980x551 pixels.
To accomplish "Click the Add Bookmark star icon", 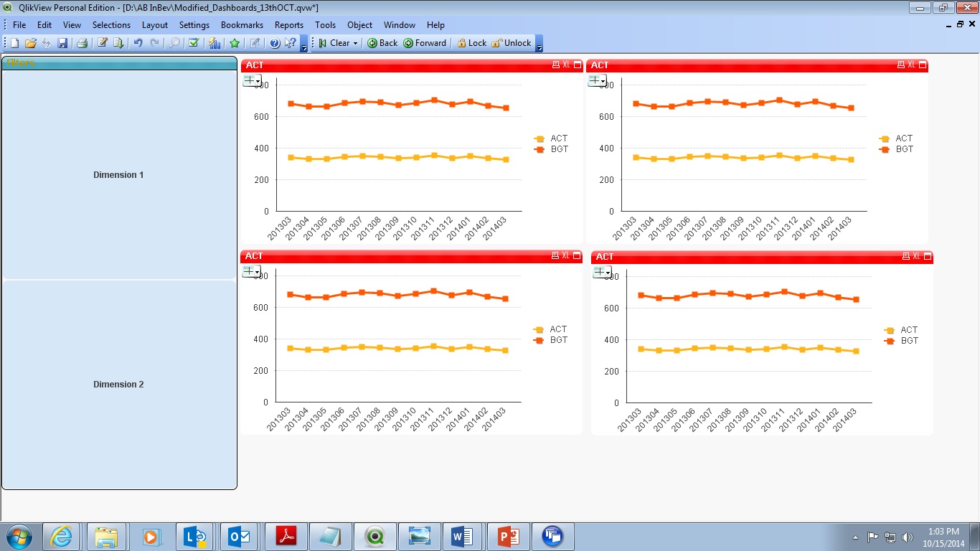I will [235, 43].
